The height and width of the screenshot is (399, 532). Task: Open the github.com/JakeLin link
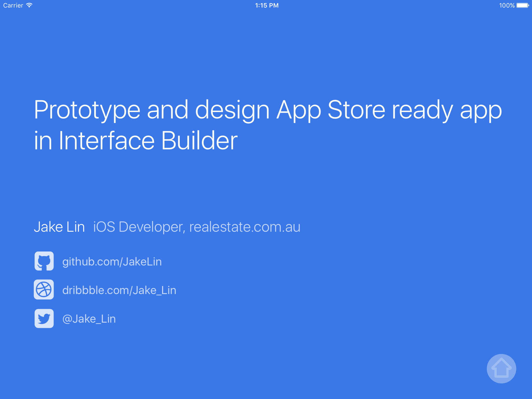(x=112, y=262)
